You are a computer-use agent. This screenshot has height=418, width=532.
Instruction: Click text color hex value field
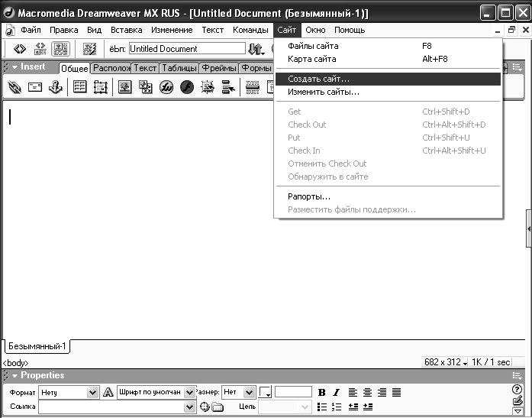(x=294, y=392)
